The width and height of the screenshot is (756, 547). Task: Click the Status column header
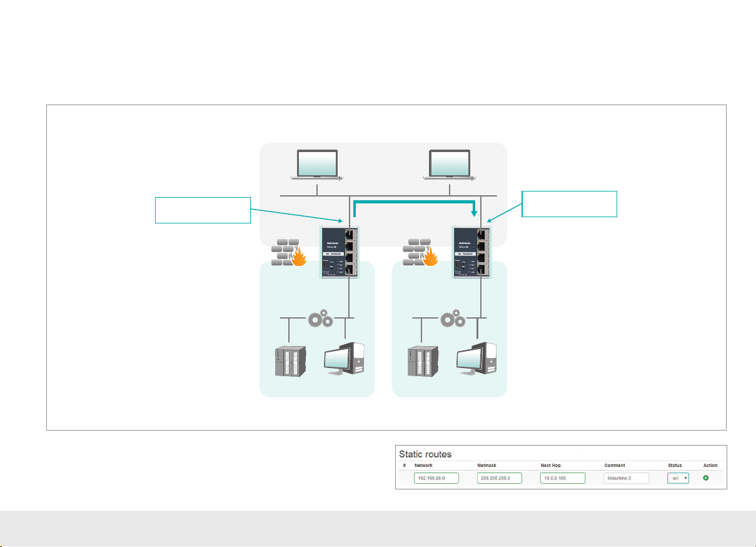pos(675,466)
